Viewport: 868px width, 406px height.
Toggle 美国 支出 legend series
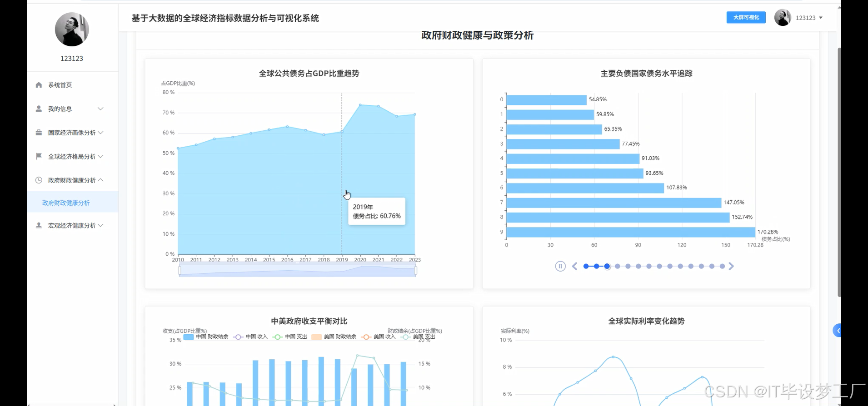coord(418,337)
